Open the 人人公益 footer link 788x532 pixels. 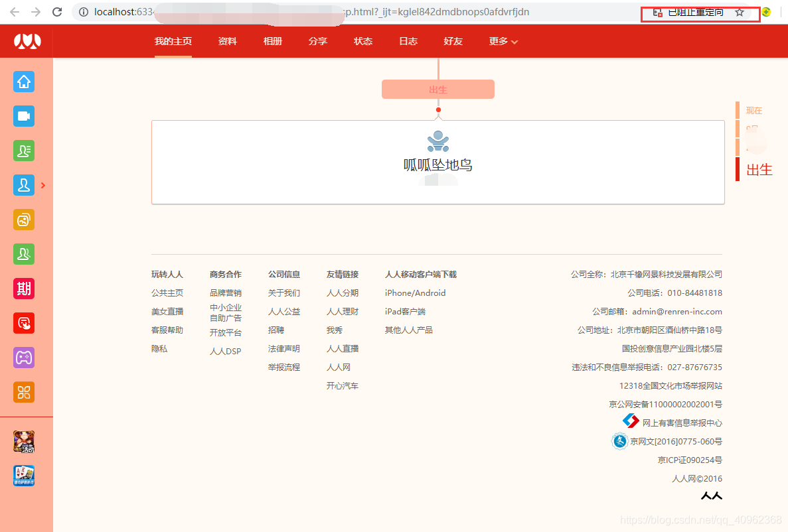[284, 312]
